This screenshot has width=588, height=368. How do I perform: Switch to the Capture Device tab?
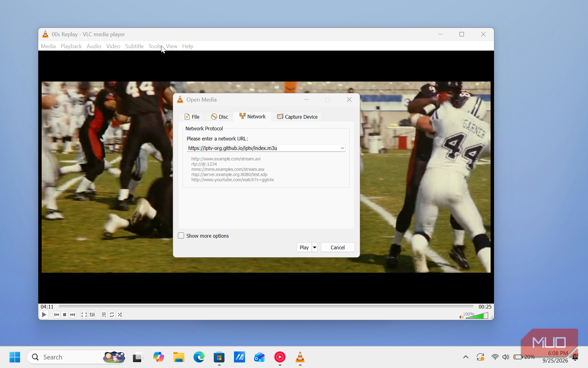pyautogui.click(x=297, y=117)
